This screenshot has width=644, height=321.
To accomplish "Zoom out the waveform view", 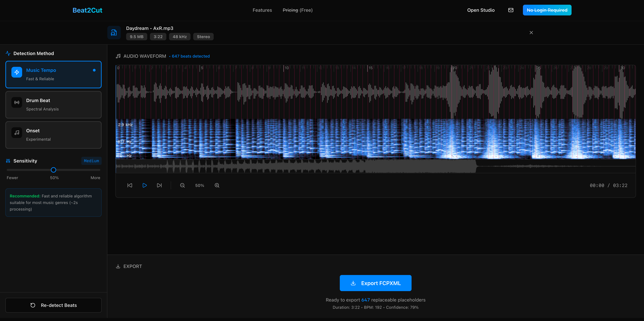I will coord(182,185).
